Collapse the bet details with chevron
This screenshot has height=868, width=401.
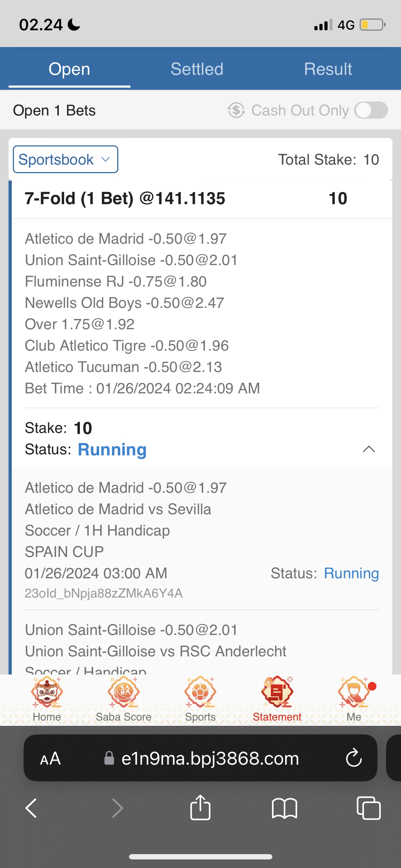(369, 449)
